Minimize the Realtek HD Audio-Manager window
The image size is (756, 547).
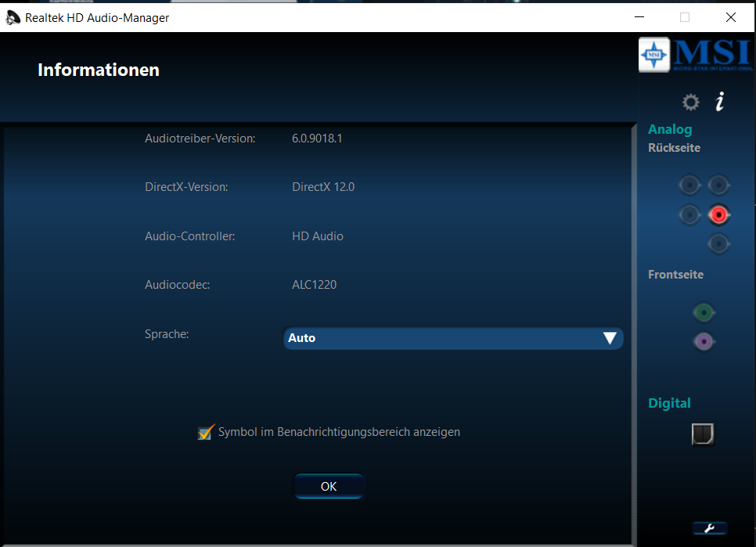click(x=639, y=17)
